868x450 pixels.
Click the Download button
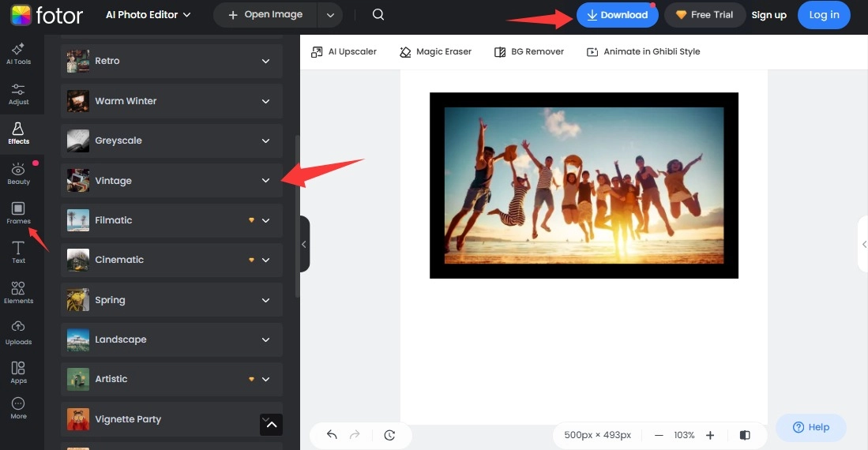click(x=617, y=15)
